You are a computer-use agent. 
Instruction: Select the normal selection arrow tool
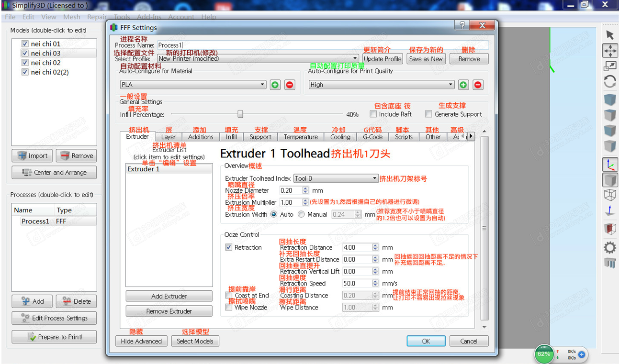coord(609,35)
